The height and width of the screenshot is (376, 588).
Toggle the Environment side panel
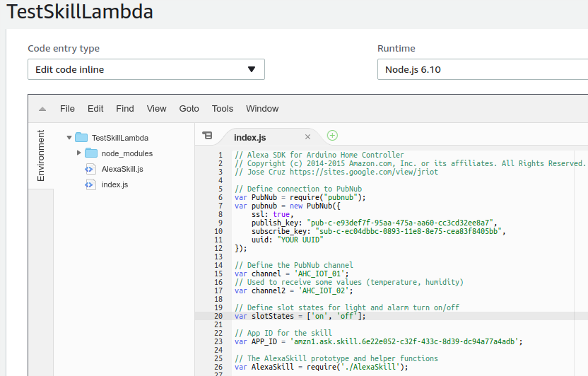click(41, 155)
